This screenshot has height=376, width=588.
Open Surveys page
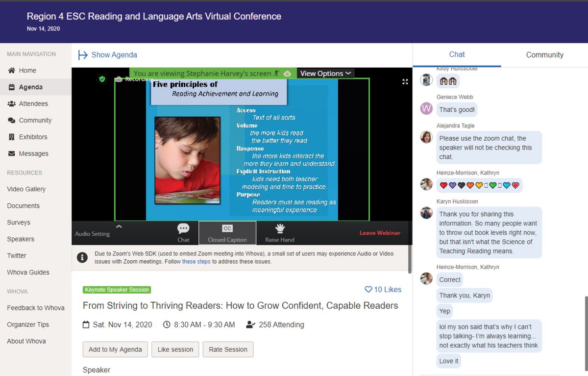click(x=19, y=222)
